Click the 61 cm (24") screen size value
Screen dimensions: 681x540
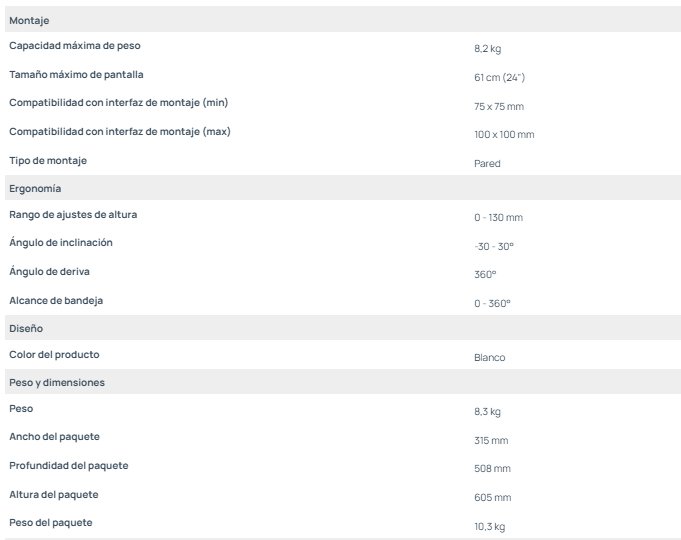click(x=499, y=77)
